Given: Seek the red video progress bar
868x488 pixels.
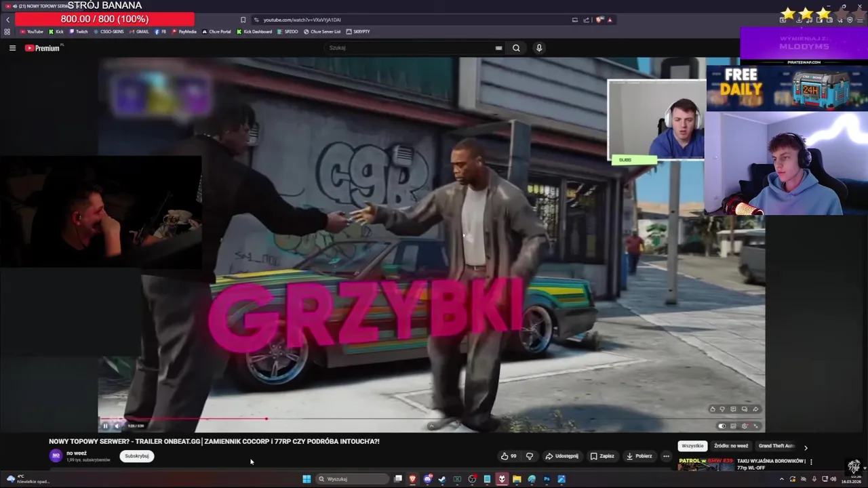Looking at the screenshot, I should point(431,419).
